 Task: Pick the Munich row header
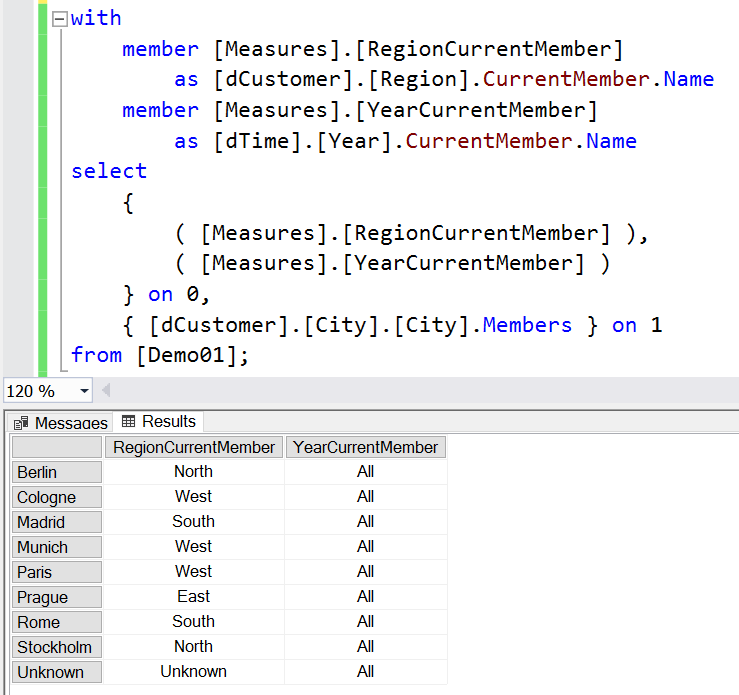point(57,547)
